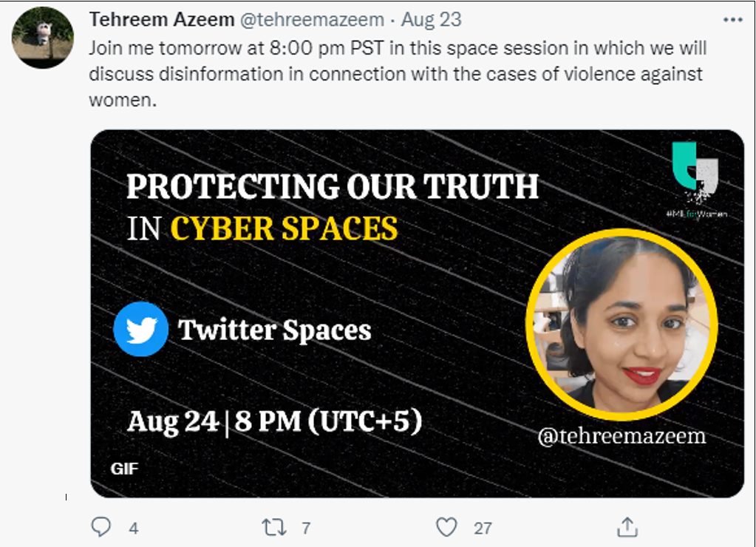This screenshot has height=547, width=756.
Task: Click the @tehreemazeem handle in the header
Action: (x=312, y=20)
